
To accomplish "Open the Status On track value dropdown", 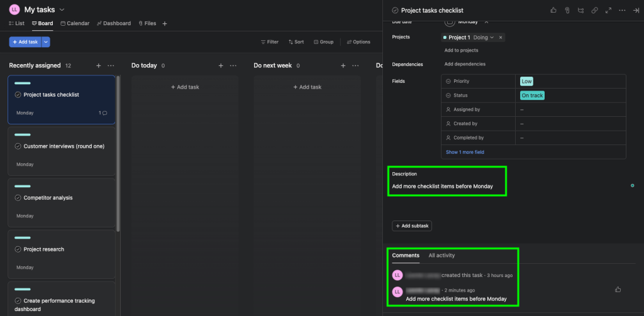I will pos(532,95).
